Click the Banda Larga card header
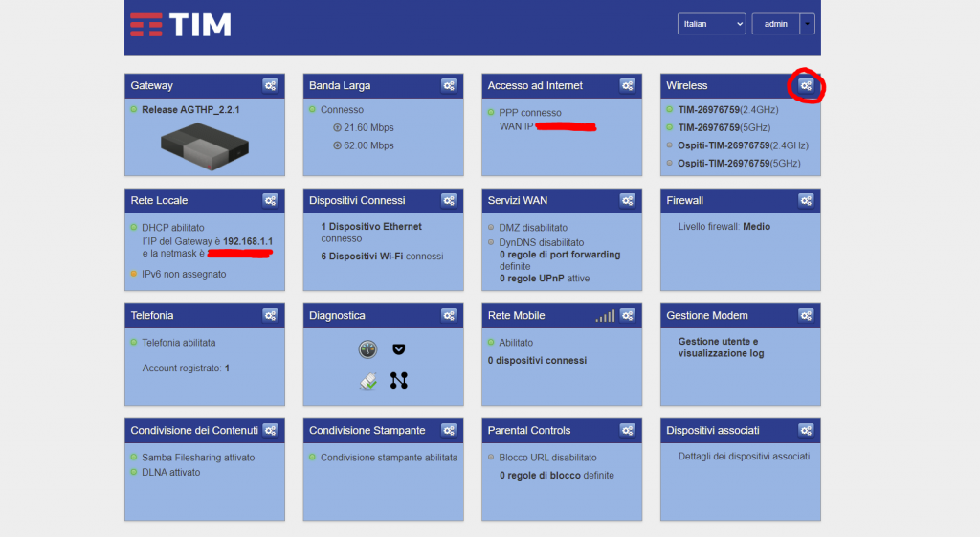This screenshot has height=537, width=980. point(340,86)
